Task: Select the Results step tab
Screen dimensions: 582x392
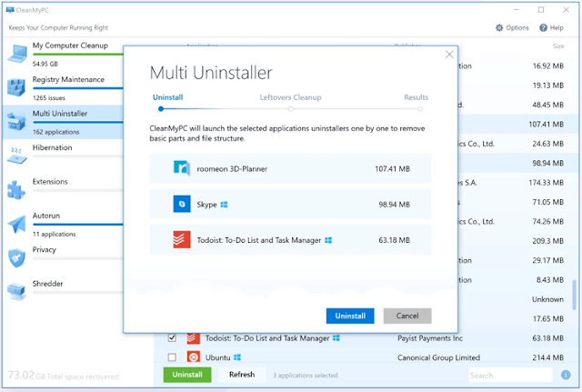Action: point(416,97)
